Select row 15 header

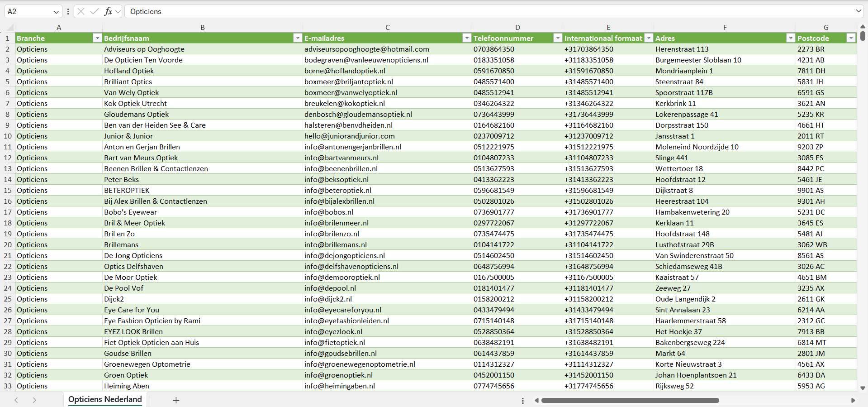[x=8, y=190]
